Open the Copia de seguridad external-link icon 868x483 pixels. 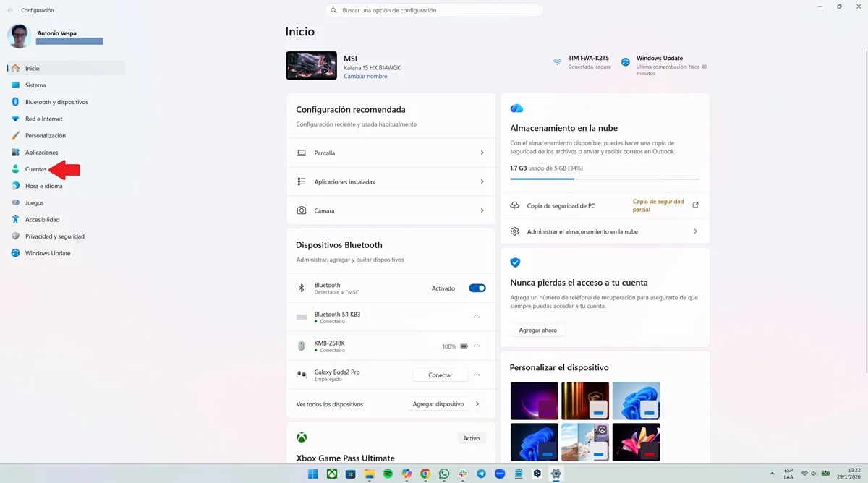tap(696, 205)
